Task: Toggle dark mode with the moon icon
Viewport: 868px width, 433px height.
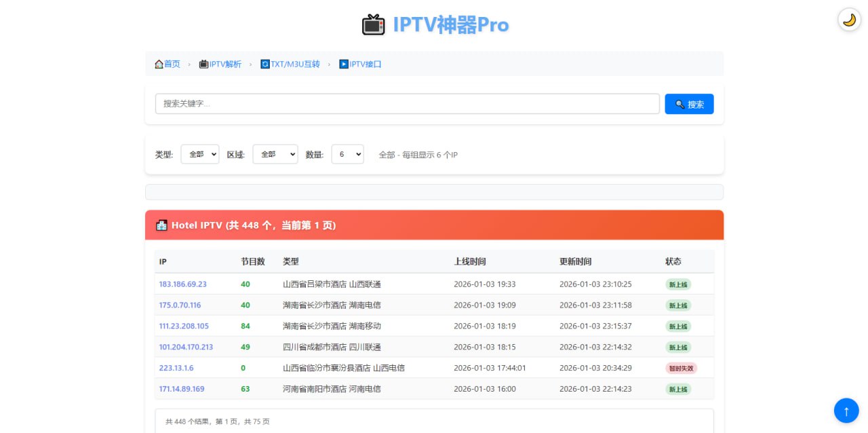Action: tap(849, 20)
